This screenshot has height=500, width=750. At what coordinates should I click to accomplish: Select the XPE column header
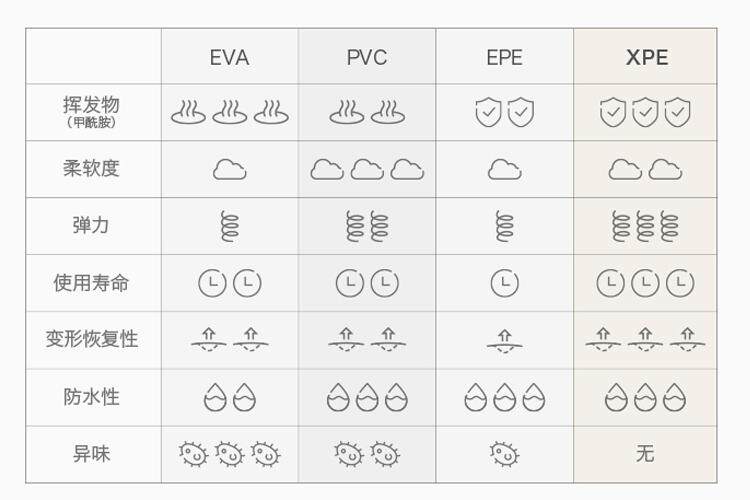(646, 57)
